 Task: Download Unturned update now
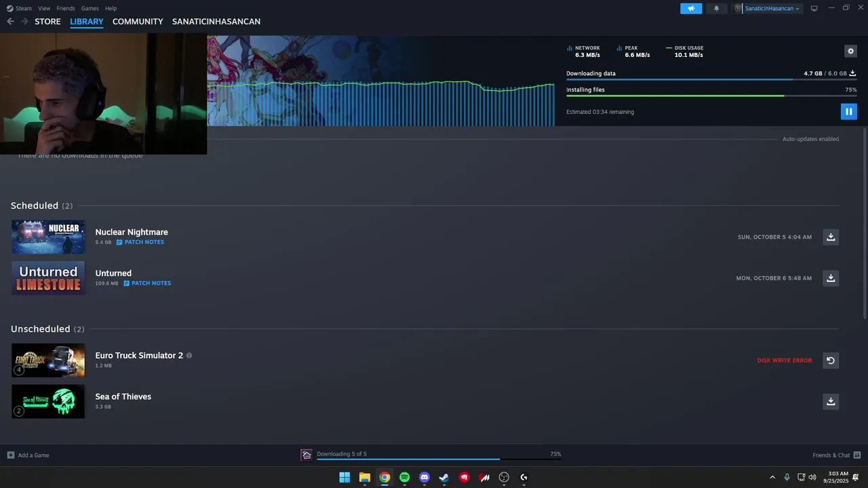(831, 279)
